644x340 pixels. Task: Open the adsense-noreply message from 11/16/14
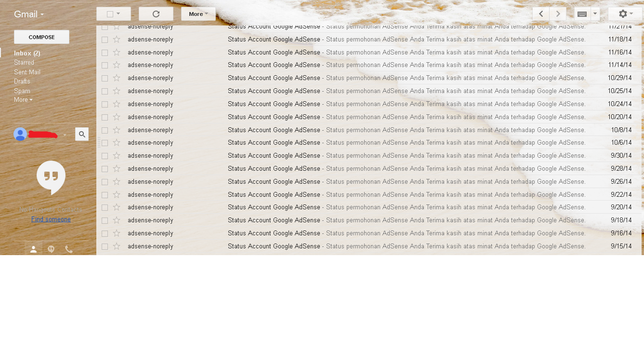click(369, 52)
